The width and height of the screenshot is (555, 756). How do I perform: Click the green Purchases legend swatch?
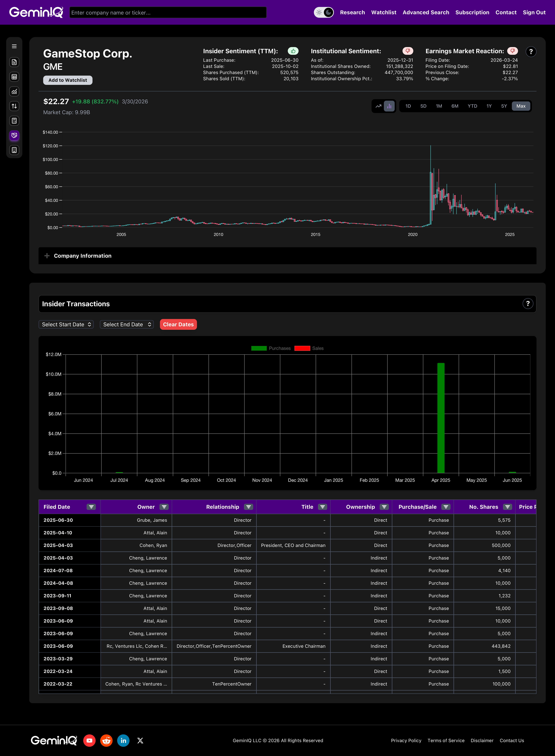coord(259,348)
